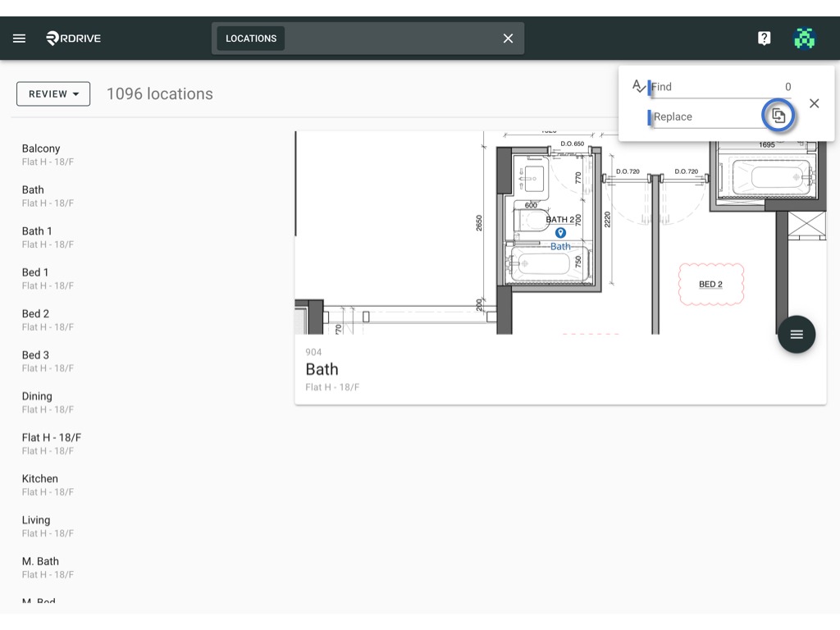Click the LOCATIONS search chip

pos(251,39)
